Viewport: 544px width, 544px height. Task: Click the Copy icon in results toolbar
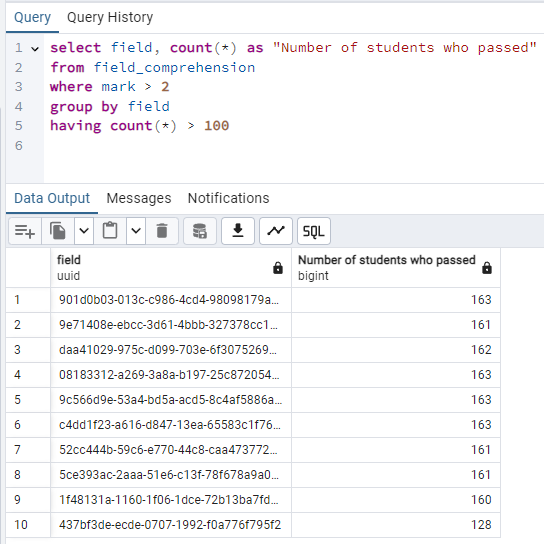(x=58, y=231)
